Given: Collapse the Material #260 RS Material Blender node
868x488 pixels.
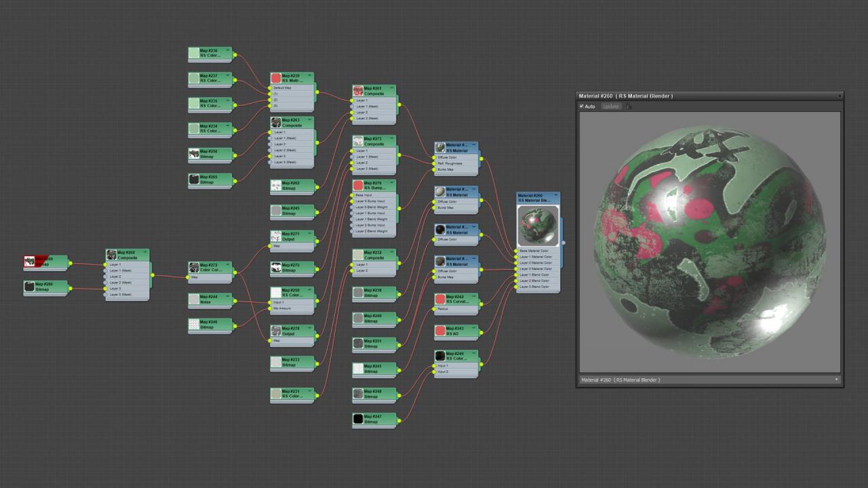Looking at the screenshot, I should click(556, 195).
